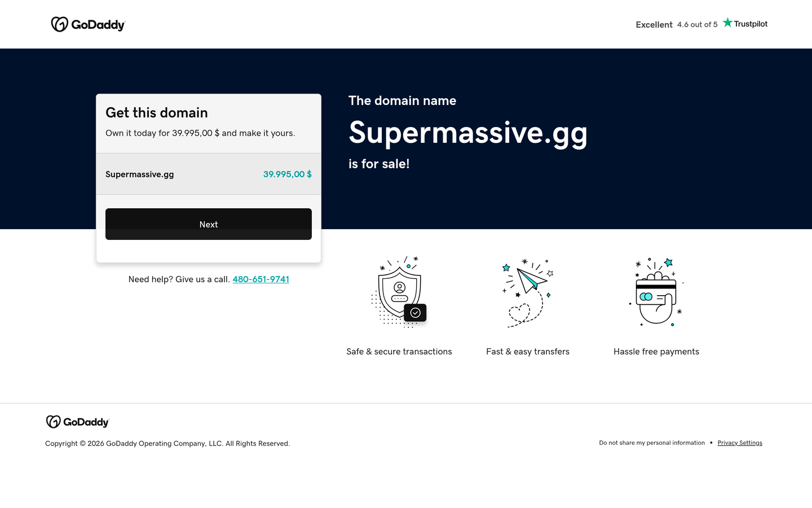Click the hand holding card payments icon
812x508 pixels.
pyautogui.click(x=656, y=292)
